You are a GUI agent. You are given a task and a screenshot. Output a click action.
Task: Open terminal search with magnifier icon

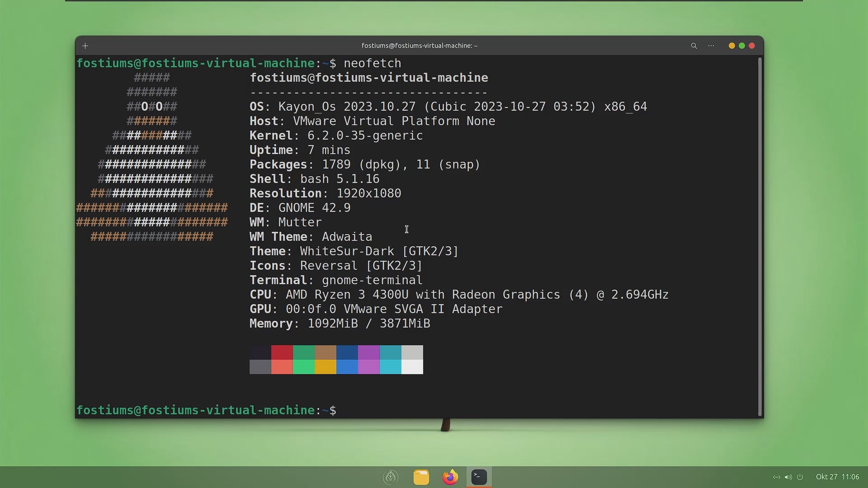(694, 46)
